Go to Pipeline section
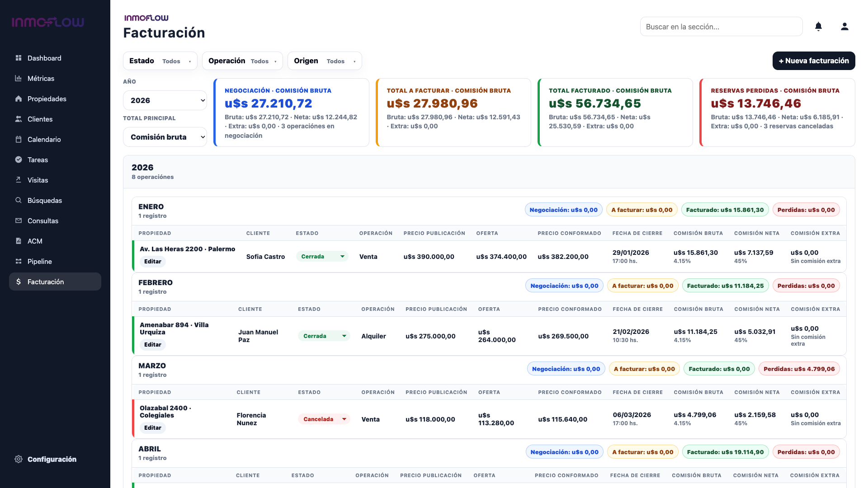The width and height of the screenshot is (868, 488). point(55,261)
